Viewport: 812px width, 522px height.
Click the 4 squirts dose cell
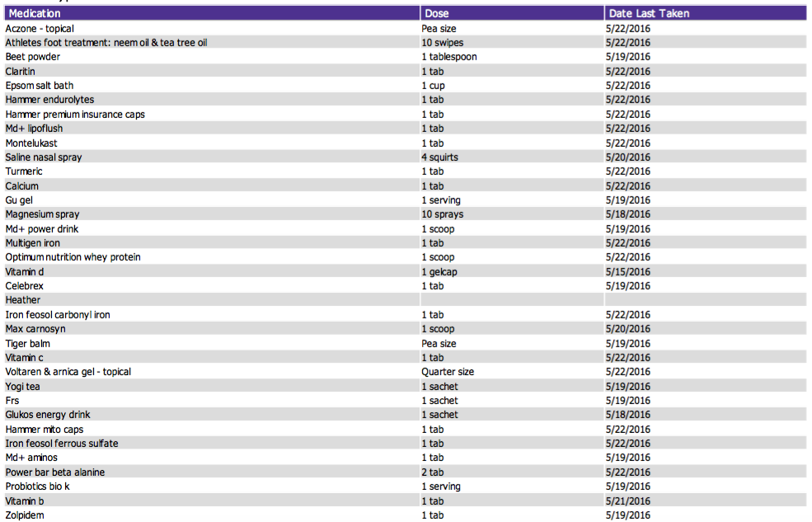439,158
